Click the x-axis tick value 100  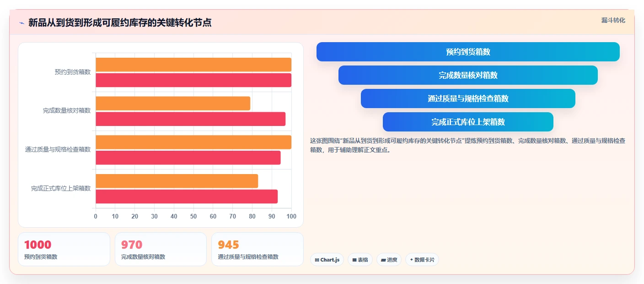291,216
